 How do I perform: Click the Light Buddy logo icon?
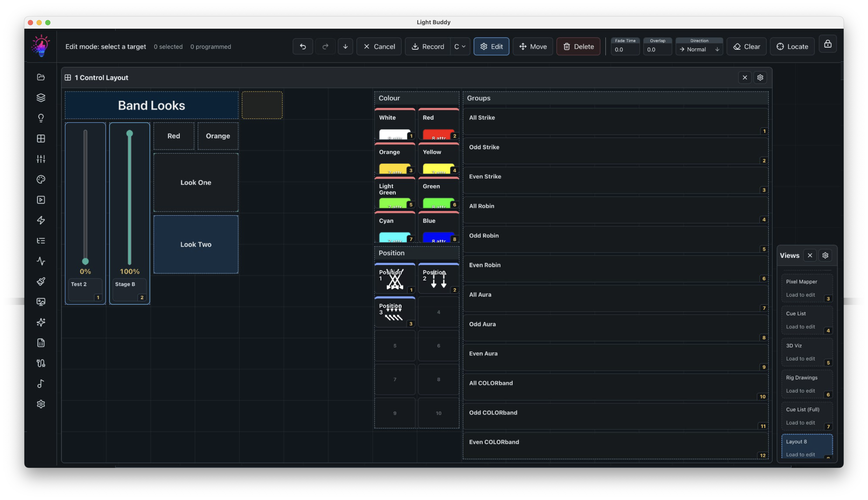pos(41,46)
